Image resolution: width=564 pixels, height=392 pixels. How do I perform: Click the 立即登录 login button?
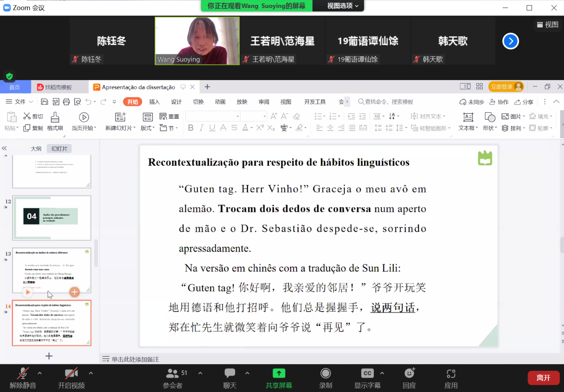505,87
